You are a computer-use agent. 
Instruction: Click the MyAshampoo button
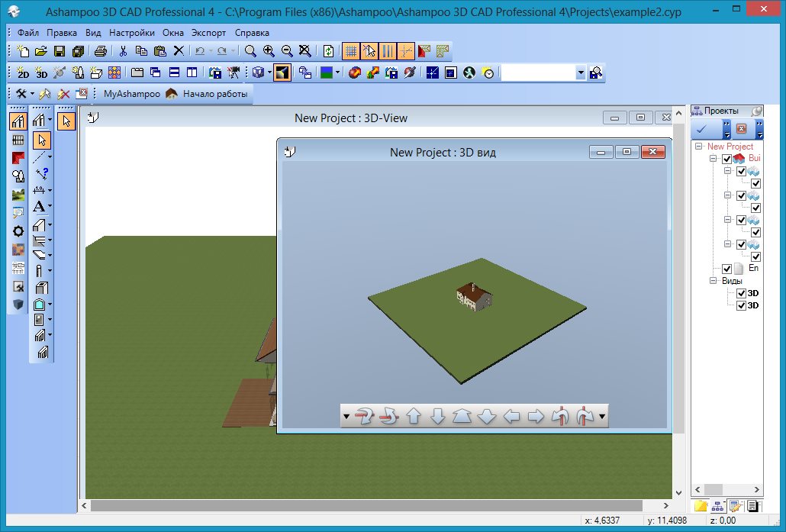(x=132, y=94)
